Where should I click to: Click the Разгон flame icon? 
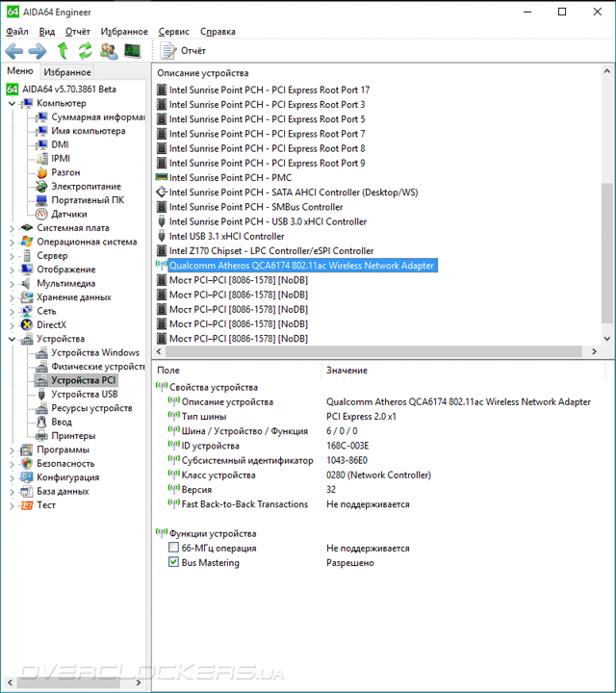(x=41, y=172)
